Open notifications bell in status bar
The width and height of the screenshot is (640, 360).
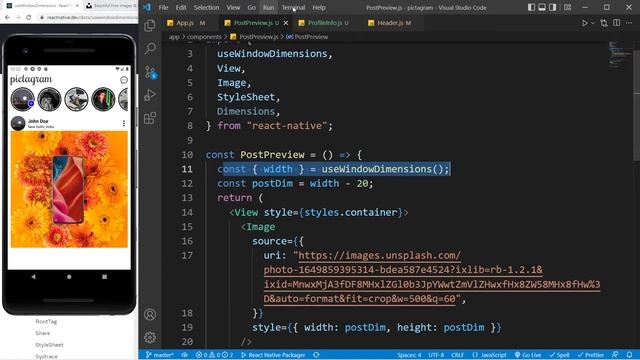point(629,355)
